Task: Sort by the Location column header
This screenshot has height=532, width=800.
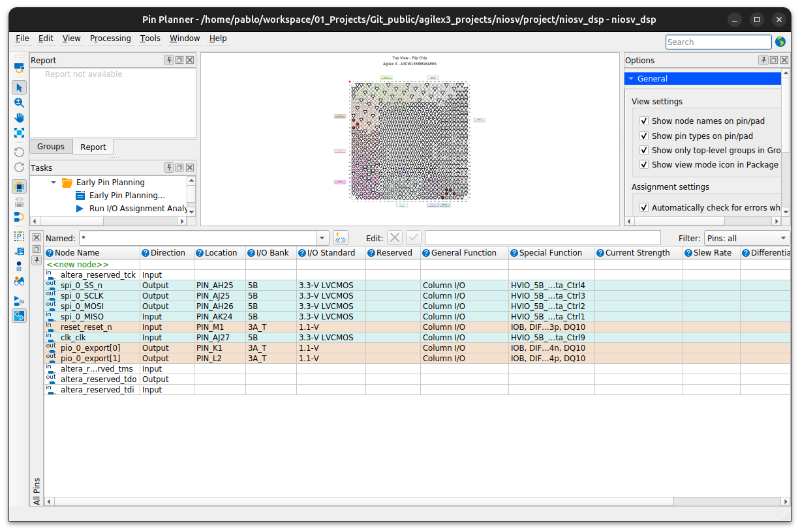Action: (220, 253)
